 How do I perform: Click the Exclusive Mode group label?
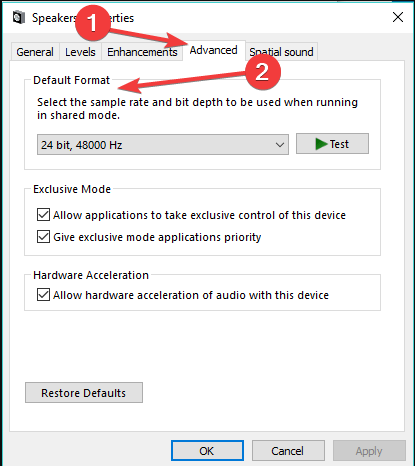(72, 189)
